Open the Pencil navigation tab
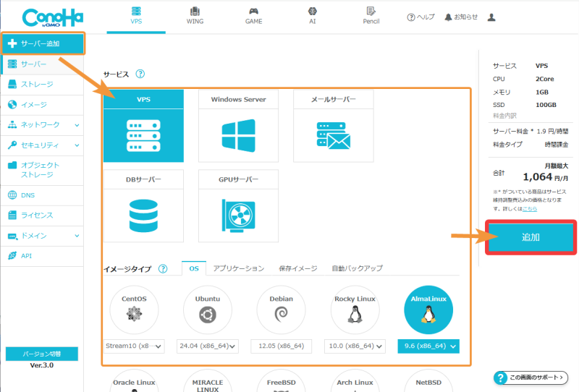Viewport: 579px width, 392px height. coord(371,16)
